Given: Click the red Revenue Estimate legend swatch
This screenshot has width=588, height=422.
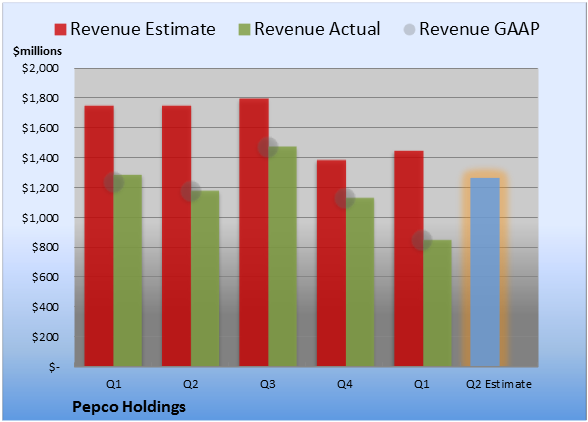Looking at the screenshot, I should pos(60,30).
